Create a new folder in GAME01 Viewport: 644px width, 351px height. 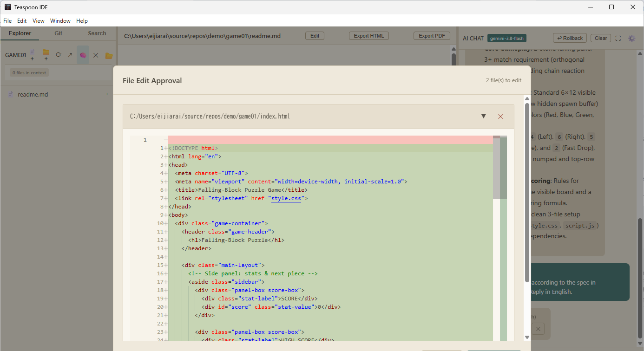point(46,55)
